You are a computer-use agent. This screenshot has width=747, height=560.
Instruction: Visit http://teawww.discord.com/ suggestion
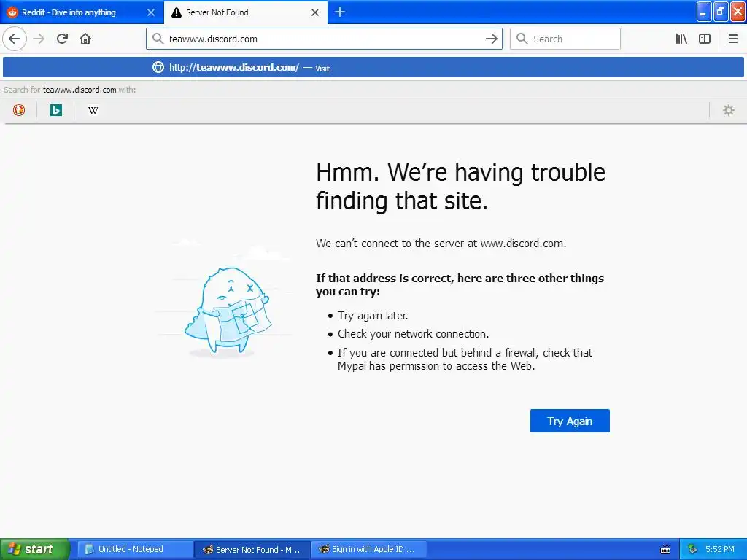373,67
